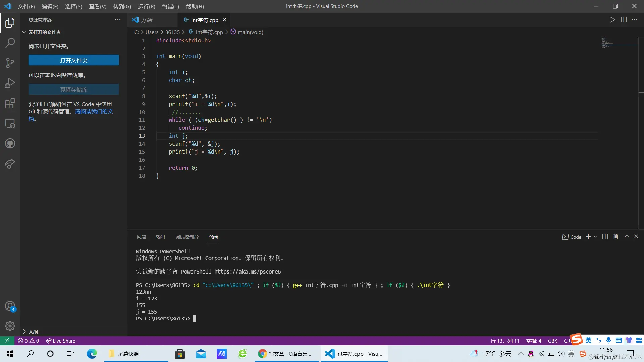This screenshot has width=644, height=362.
Task: Maximize the terminal panel size
Action: [x=627, y=237]
